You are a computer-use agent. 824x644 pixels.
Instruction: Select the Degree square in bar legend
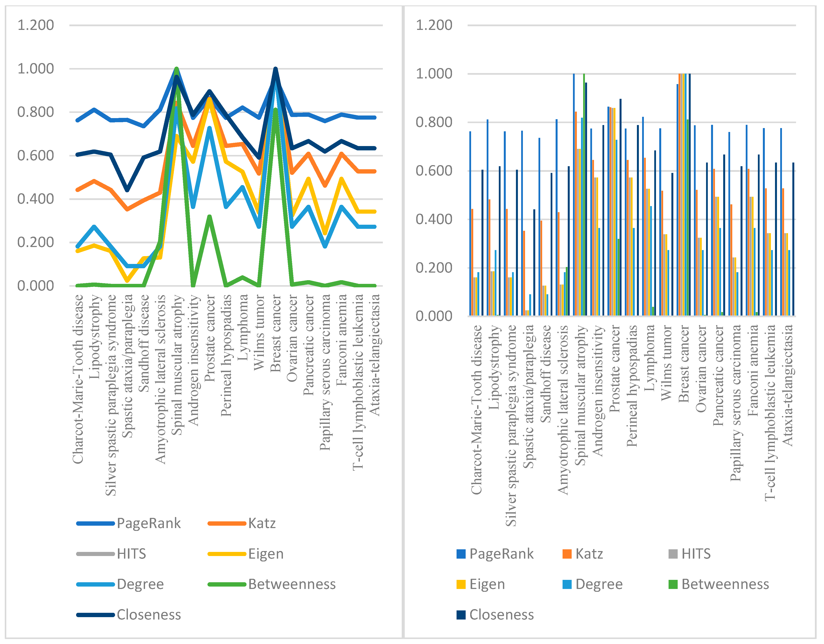point(567,584)
